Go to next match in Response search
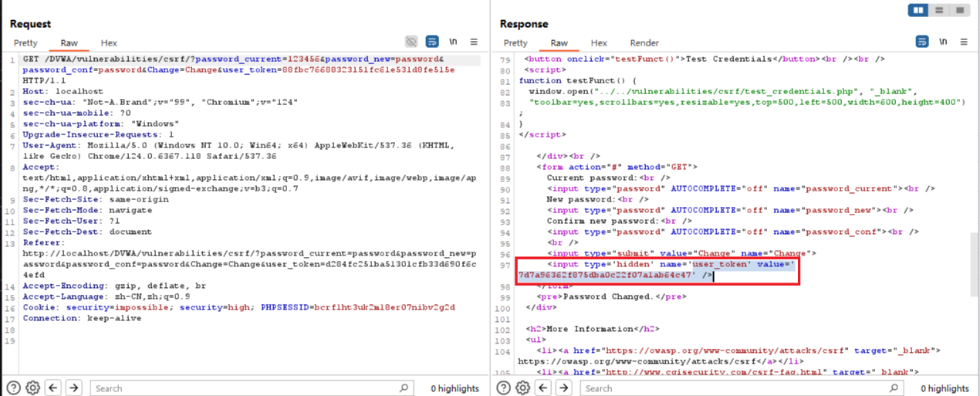980x396 pixels. coord(564,388)
